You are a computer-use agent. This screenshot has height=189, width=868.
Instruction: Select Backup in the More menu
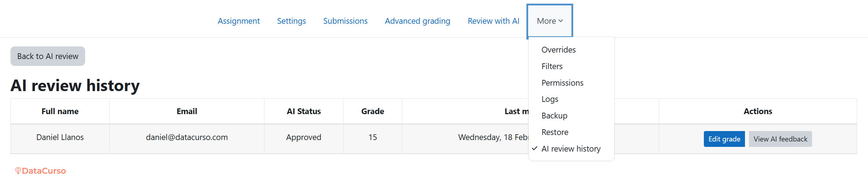click(554, 116)
